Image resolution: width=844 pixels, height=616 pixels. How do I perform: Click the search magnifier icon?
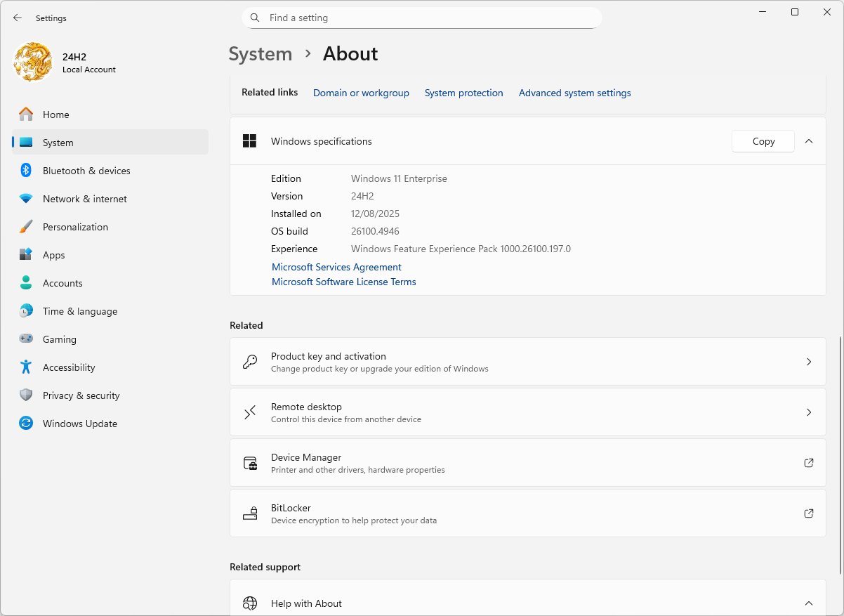coord(255,18)
